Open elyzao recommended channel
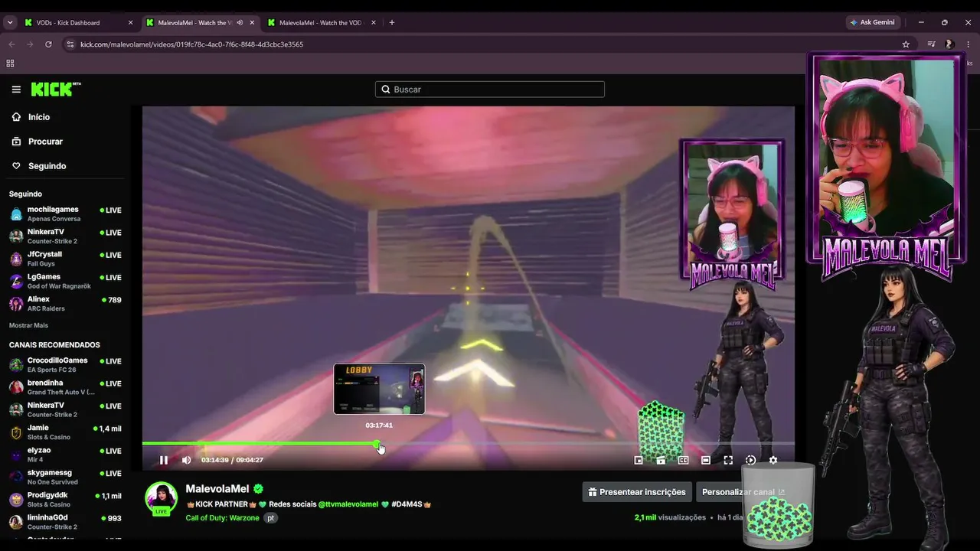 click(x=65, y=455)
